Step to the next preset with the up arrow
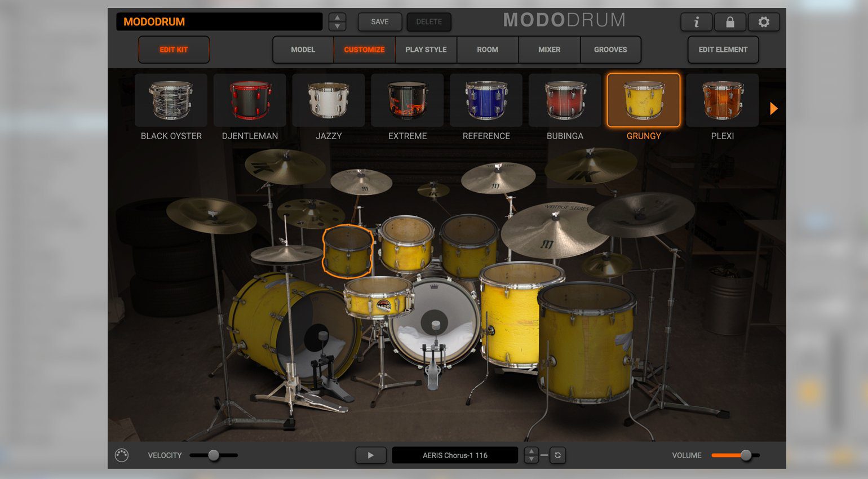Viewport: 868px width, 479px height. [x=338, y=17]
